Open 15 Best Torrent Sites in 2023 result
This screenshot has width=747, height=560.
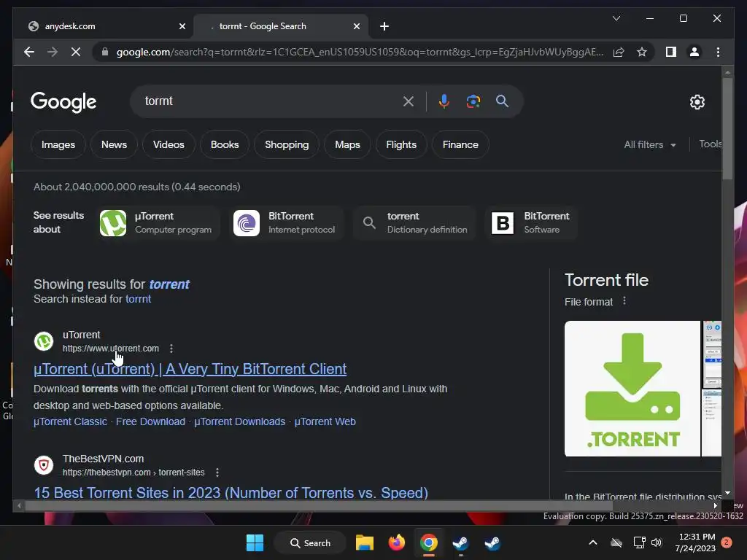point(231,492)
